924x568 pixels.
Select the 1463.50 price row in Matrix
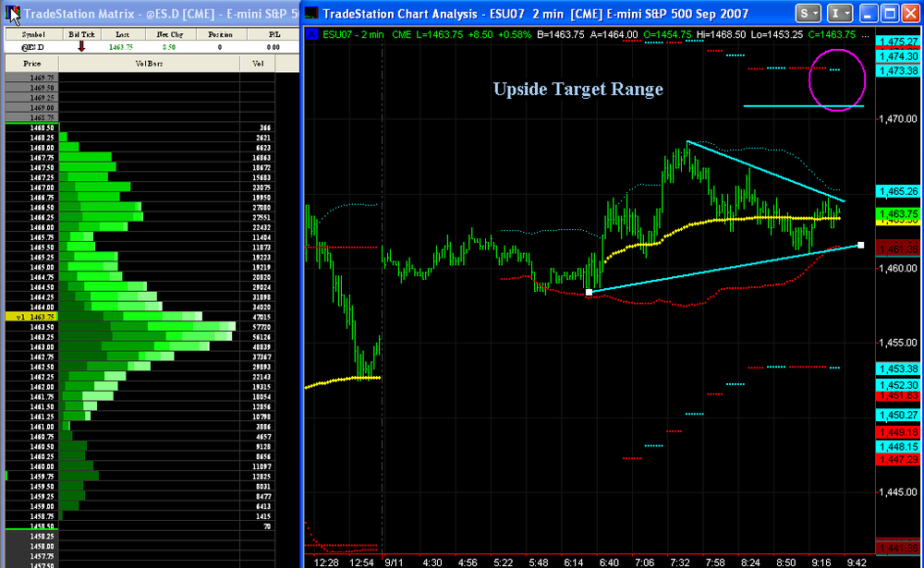coord(31,327)
